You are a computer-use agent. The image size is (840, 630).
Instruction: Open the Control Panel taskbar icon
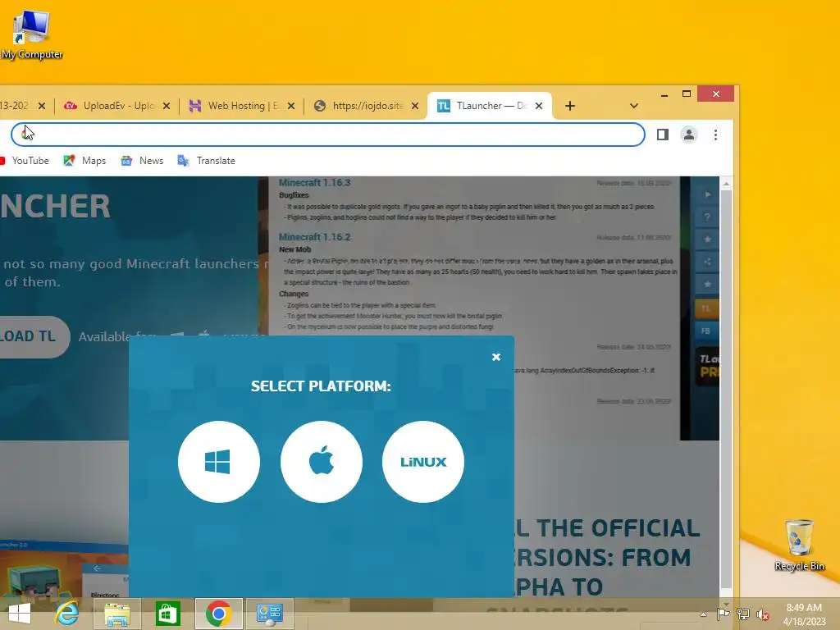coord(269,614)
